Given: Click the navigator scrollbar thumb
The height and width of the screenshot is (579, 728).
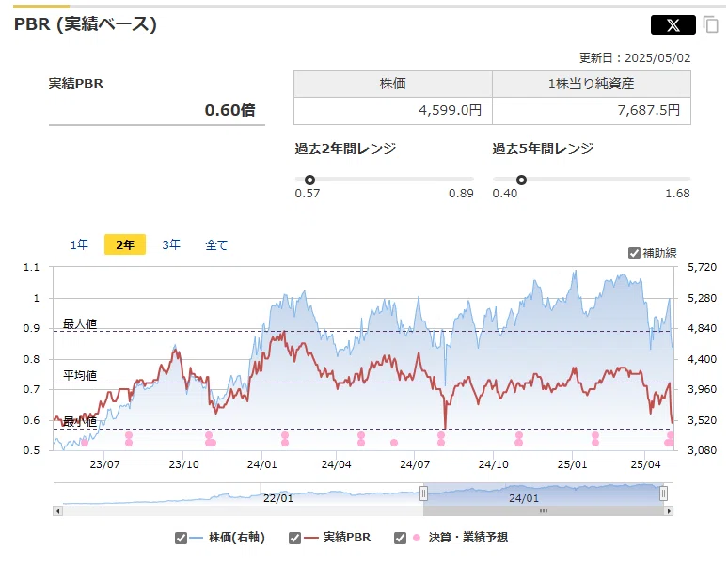Looking at the screenshot, I should click(544, 511).
